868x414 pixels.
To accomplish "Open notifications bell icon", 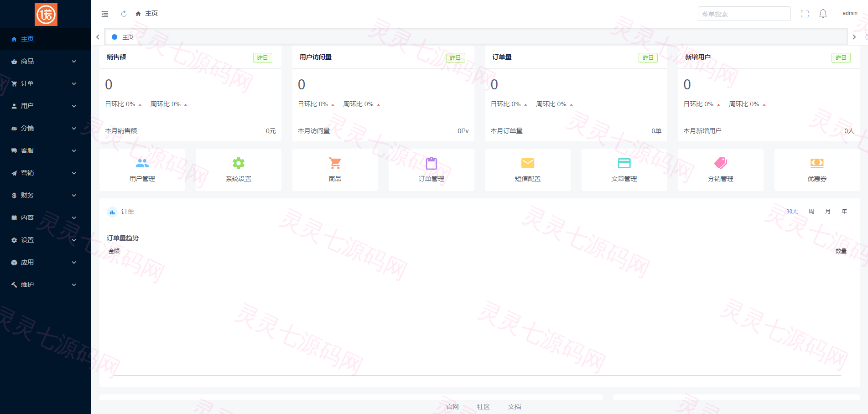I will (x=823, y=14).
